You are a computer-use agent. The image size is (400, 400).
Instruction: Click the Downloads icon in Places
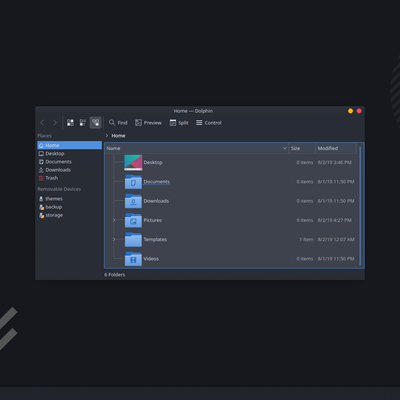coord(41,170)
